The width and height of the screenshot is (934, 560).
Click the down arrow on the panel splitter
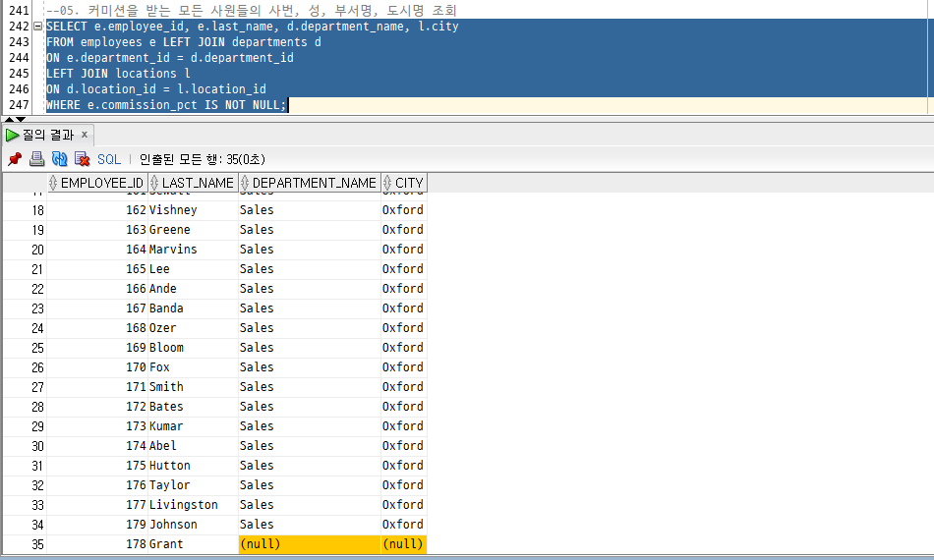21,120
